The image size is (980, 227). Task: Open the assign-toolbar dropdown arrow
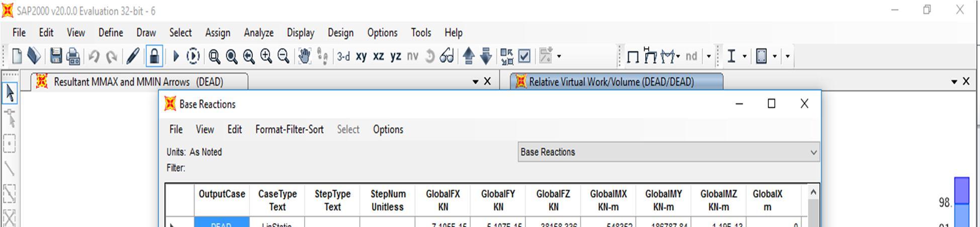click(559, 57)
